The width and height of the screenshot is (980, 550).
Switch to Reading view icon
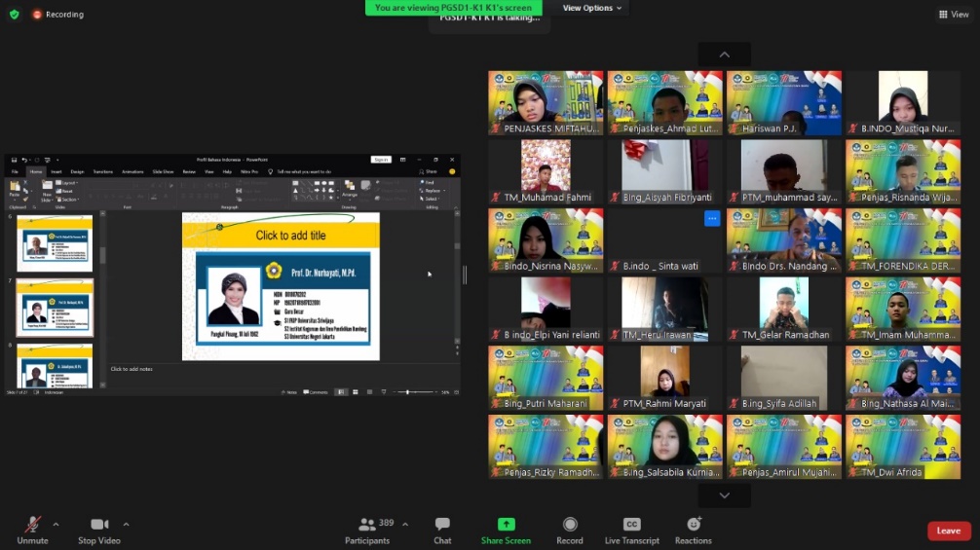click(369, 392)
